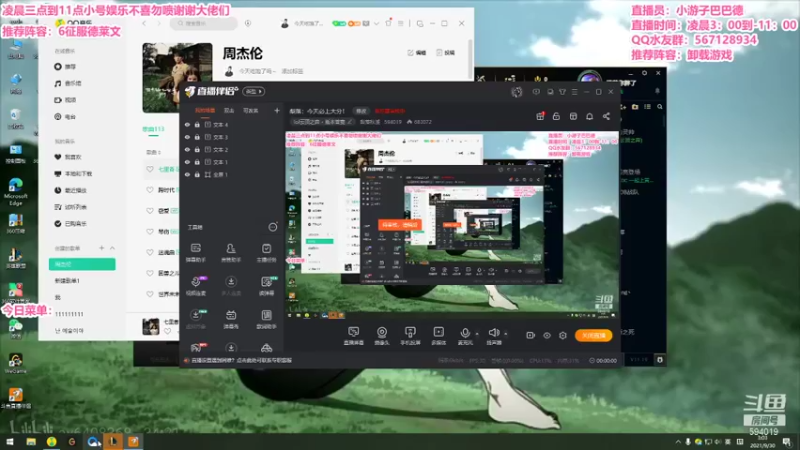Mute the 麦克风 microphone
The image size is (800, 450).
click(x=465, y=336)
